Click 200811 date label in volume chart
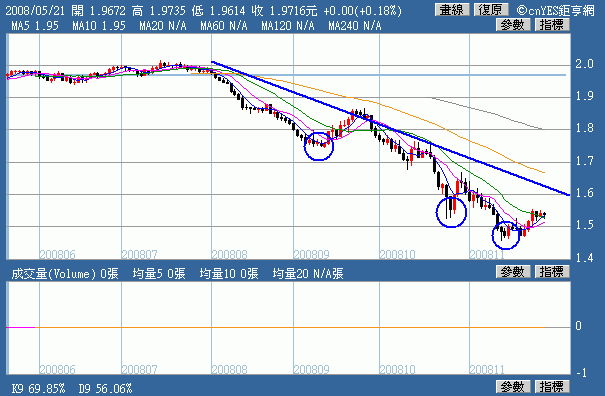Viewport: 605px width, 396px height. [487, 369]
